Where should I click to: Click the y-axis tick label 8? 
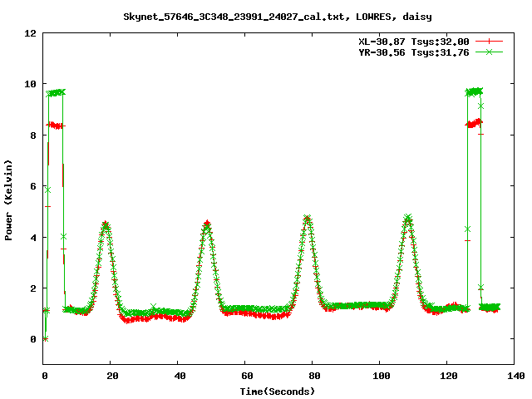click(33, 135)
